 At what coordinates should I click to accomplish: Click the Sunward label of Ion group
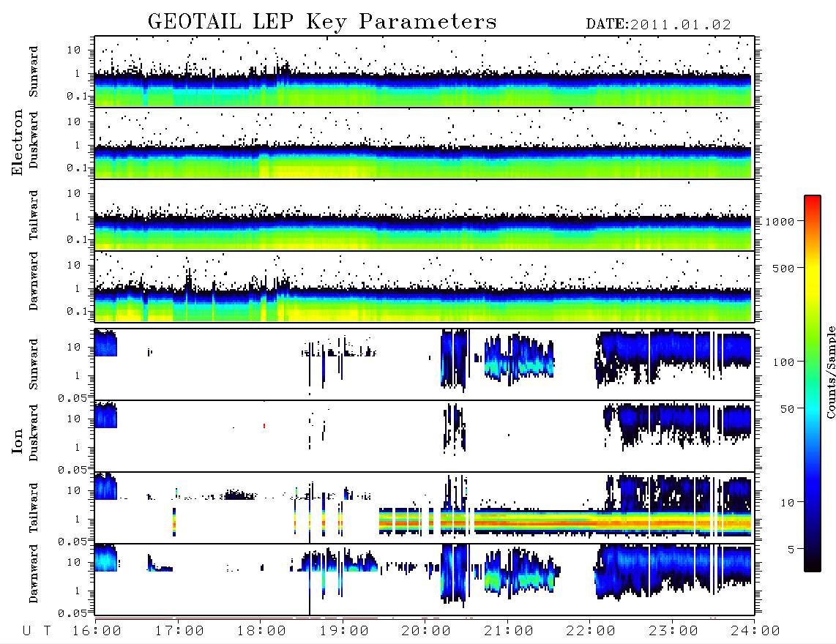pos(34,364)
